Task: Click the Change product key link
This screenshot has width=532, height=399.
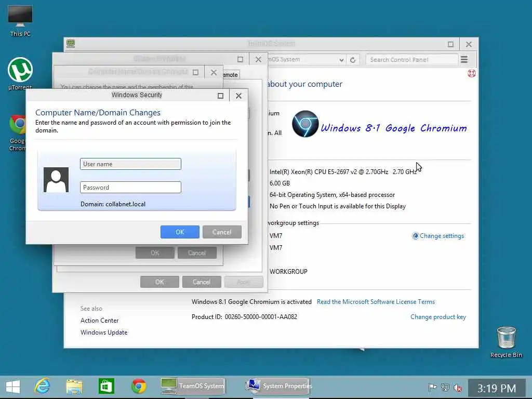Action: click(438, 317)
